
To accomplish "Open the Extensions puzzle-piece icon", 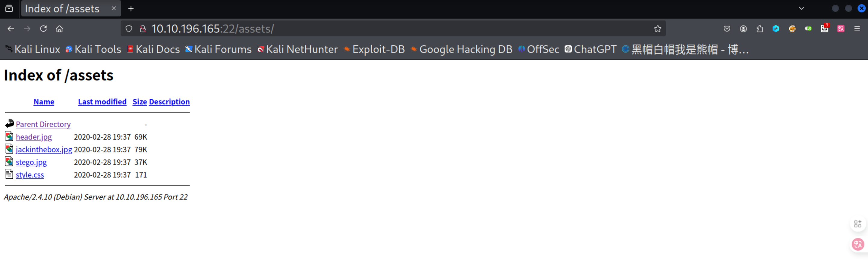I will 759,29.
